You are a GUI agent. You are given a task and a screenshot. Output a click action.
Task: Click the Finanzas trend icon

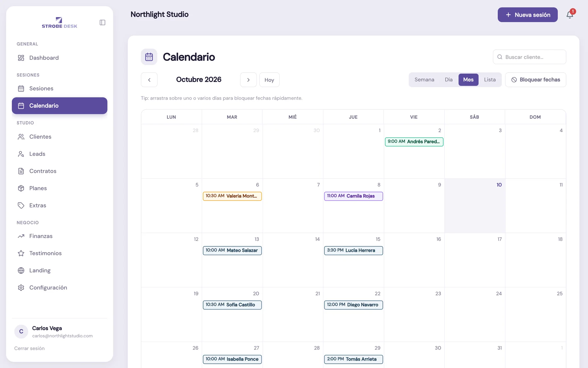[21, 236]
